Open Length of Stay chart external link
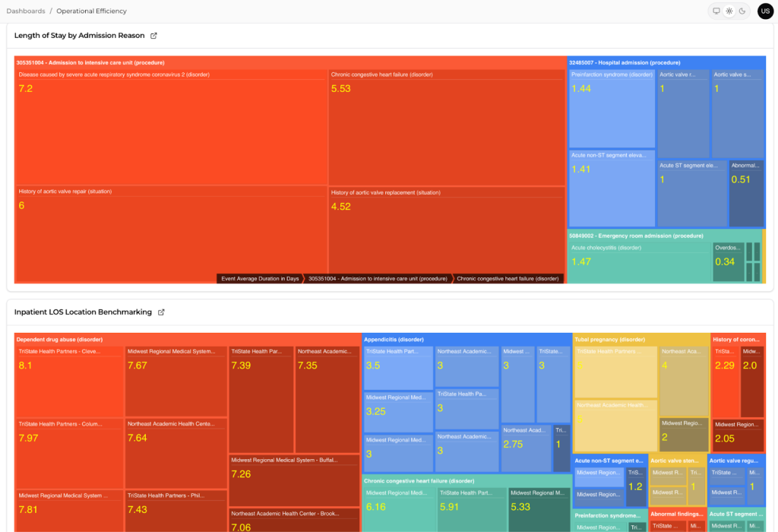Screen dimensions: 778x532 153,36
